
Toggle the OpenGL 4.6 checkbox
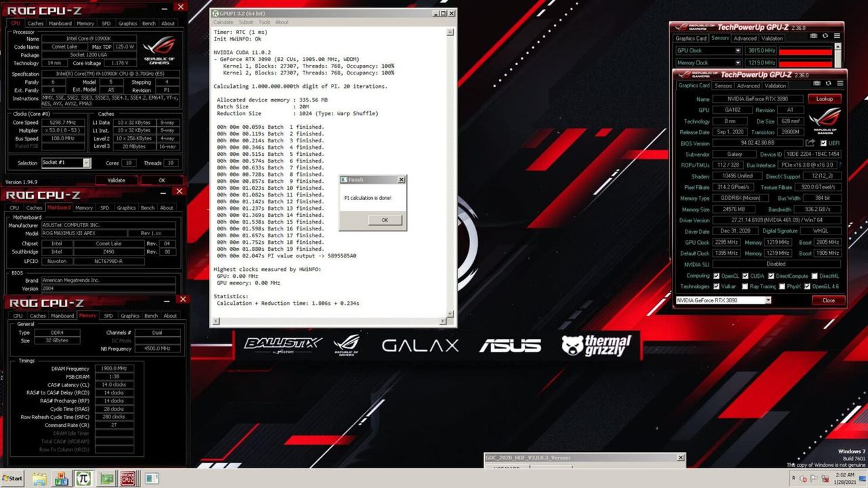[x=807, y=286]
